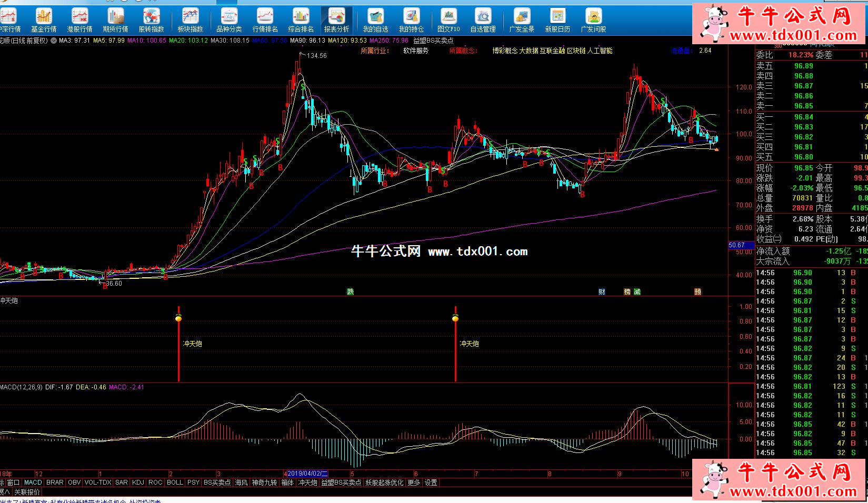Switch to the OBV indicator tab
Image resolution: width=868 pixels, height=503 pixels.
(x=74, y=482)
